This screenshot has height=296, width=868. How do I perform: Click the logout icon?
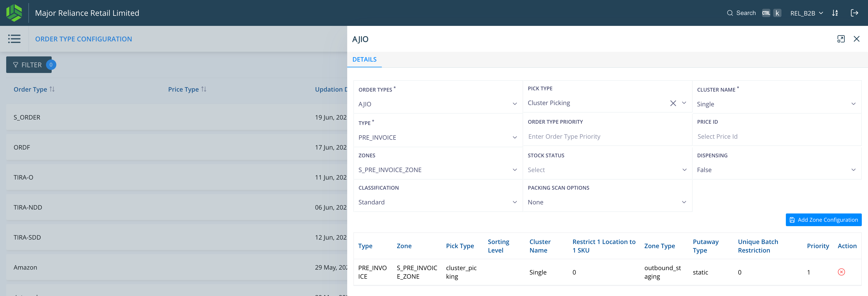point(854,13)
